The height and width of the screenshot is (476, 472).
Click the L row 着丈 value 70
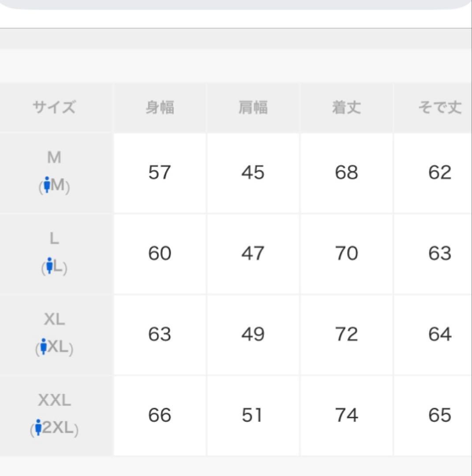[346, 253]
